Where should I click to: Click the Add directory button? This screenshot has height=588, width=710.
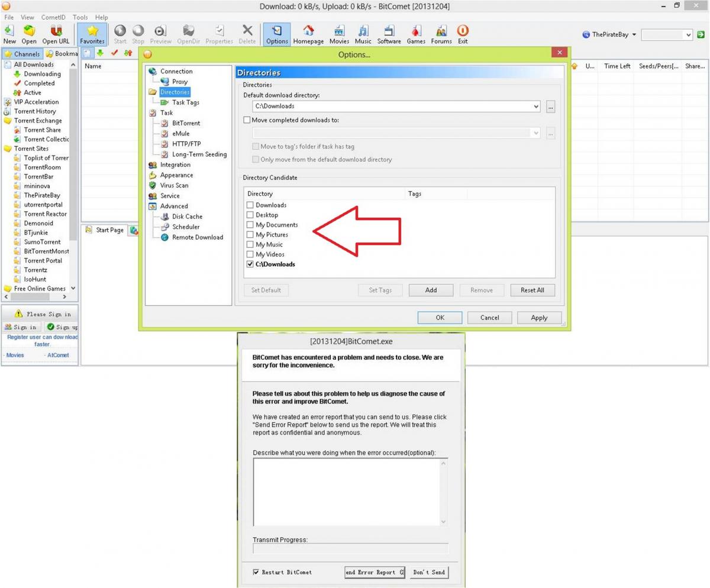coord(431,290)
